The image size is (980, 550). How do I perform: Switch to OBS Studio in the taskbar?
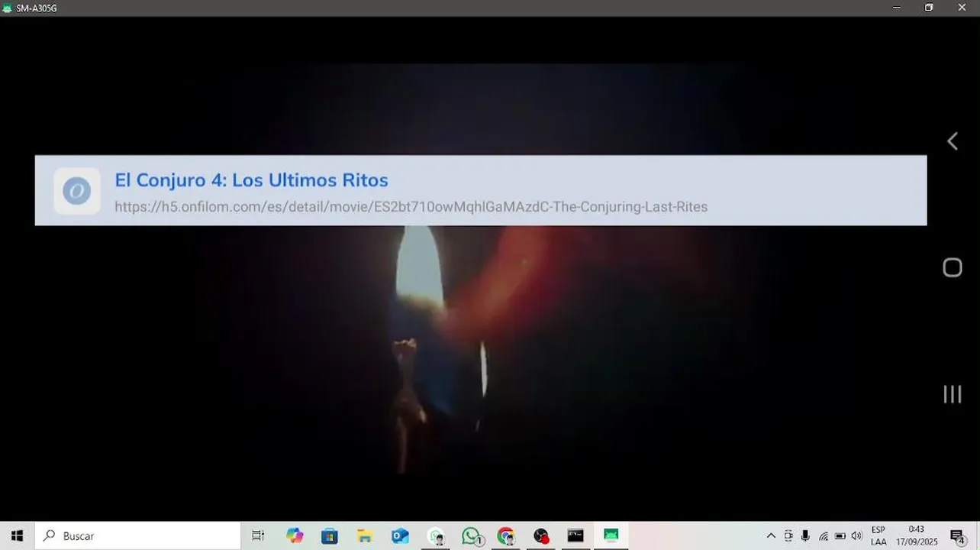[x=541, y=536]
